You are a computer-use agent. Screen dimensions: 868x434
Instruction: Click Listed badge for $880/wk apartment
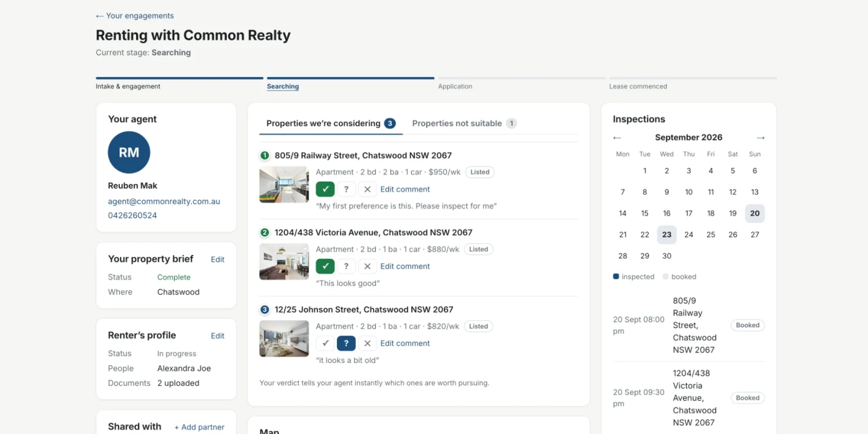pyautogui.click(x=478, y=249)
